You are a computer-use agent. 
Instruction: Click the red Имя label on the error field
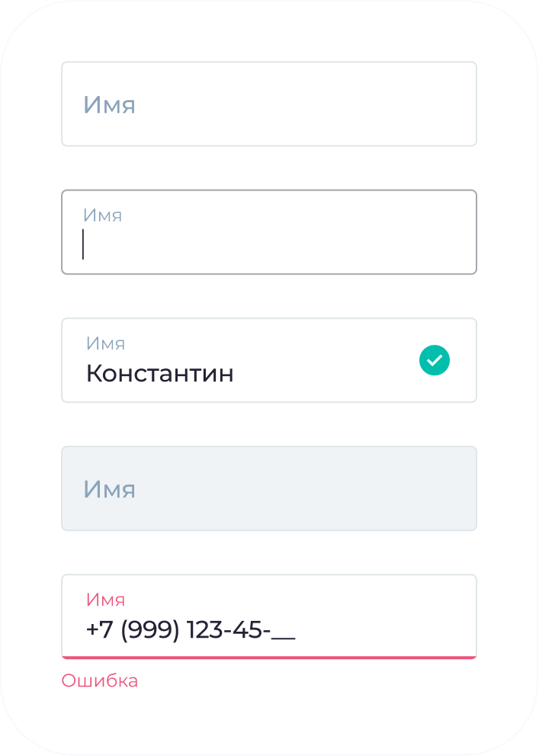pyautogui.click(x=104, y=600)
